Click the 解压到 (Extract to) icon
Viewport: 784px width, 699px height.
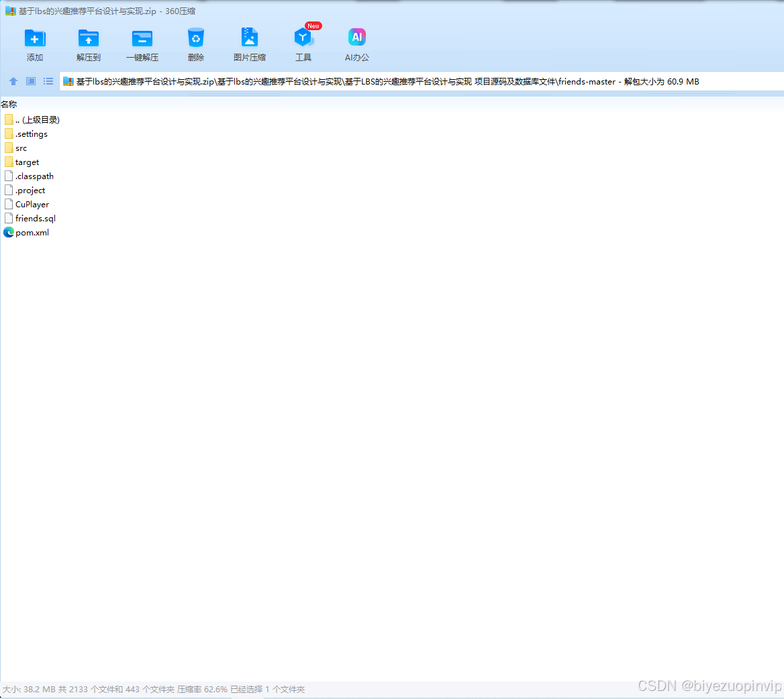tap(89, 38)
